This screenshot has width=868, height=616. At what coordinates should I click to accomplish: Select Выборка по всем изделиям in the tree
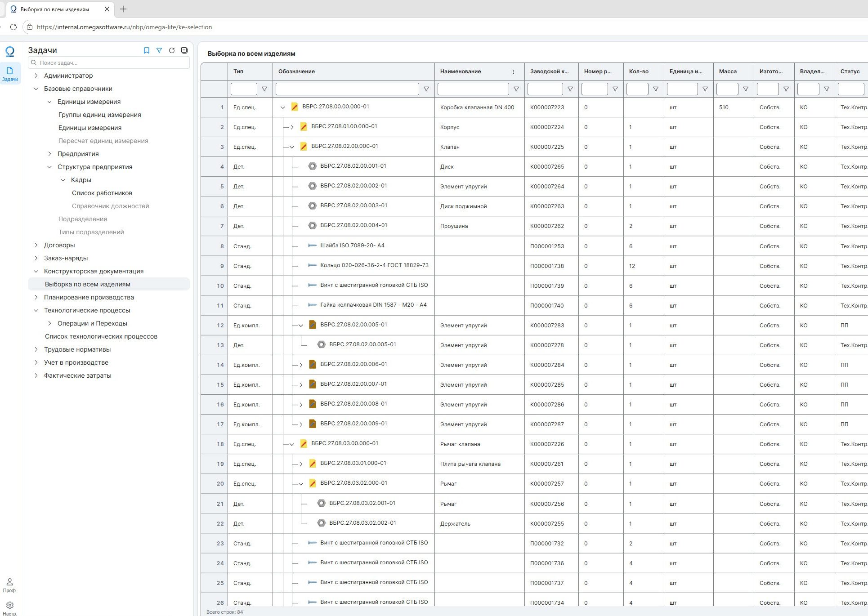pyautogui.click(x=109, y=284)
